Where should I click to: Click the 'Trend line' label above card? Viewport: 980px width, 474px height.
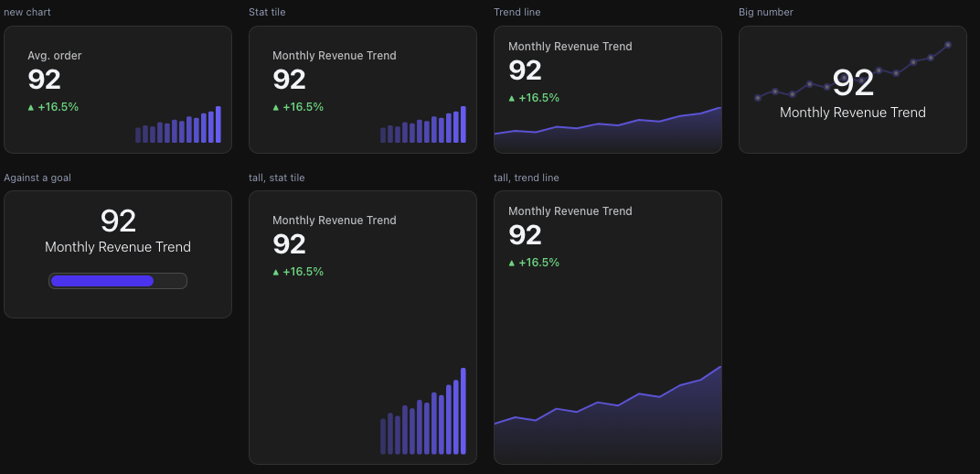point(517,12)
